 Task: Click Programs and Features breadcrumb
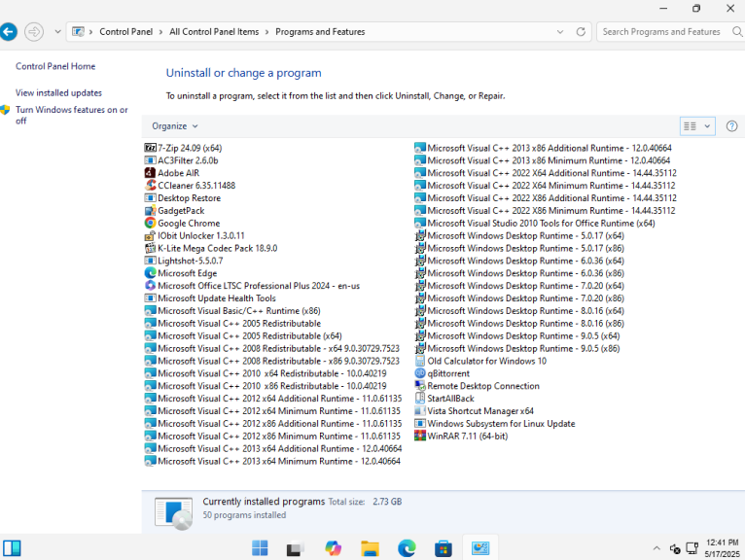coord(320,32)
